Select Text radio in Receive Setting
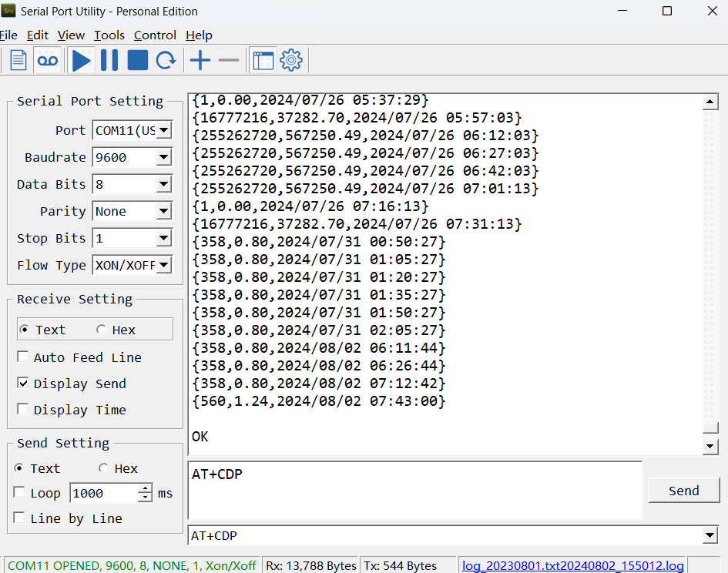Viewport: 728px width, 573px height. (x=25, y=329)
